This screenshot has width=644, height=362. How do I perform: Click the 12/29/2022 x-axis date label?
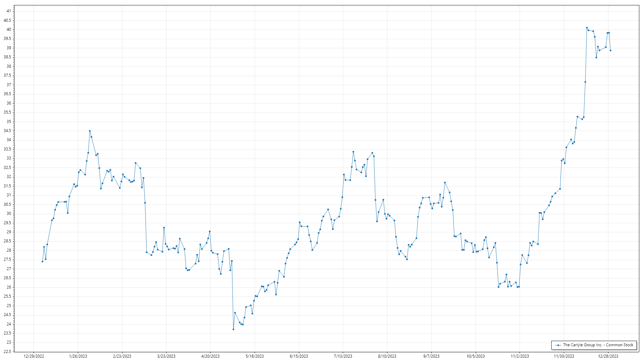[x=34, y=356]
